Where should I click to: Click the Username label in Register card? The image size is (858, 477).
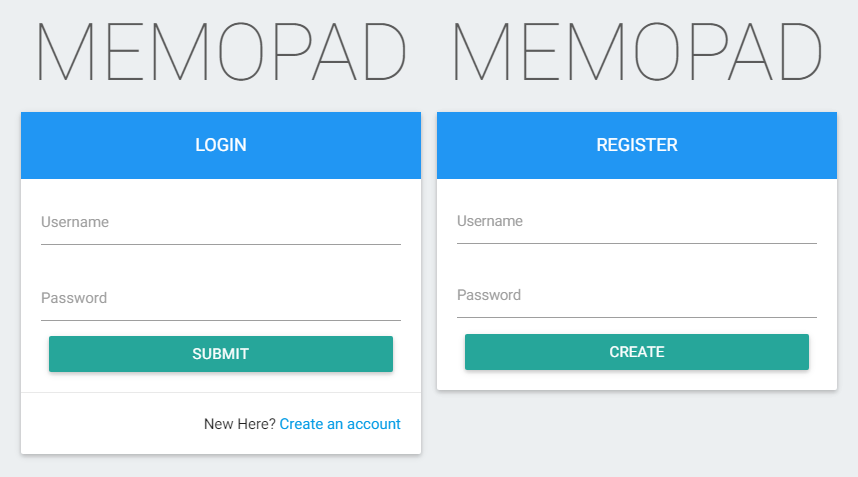490,221
